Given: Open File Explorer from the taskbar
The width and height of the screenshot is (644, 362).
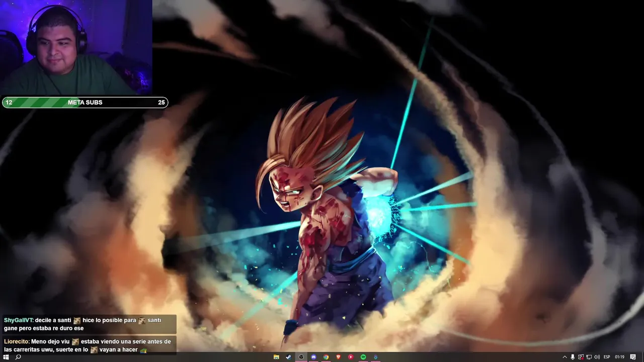Looking at the screenshot, I should coord(276,357).
